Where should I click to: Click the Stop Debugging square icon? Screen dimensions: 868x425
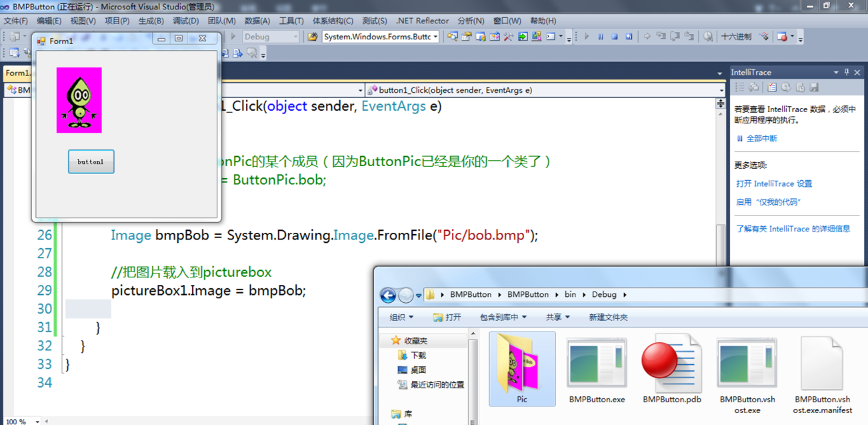[615, 37]
